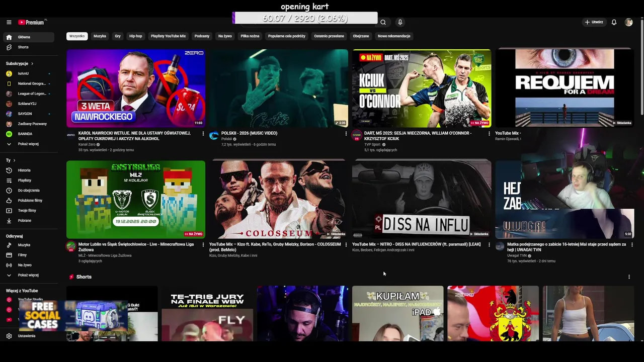Open the Subskrypcje section chevron
Viewport: 644px width, 362px height.
pyautogui.click(x=32, y=64)
